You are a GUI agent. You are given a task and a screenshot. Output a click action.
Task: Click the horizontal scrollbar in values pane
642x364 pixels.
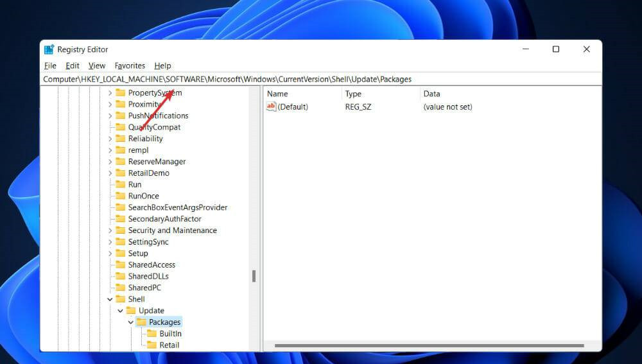pos(429,346)
